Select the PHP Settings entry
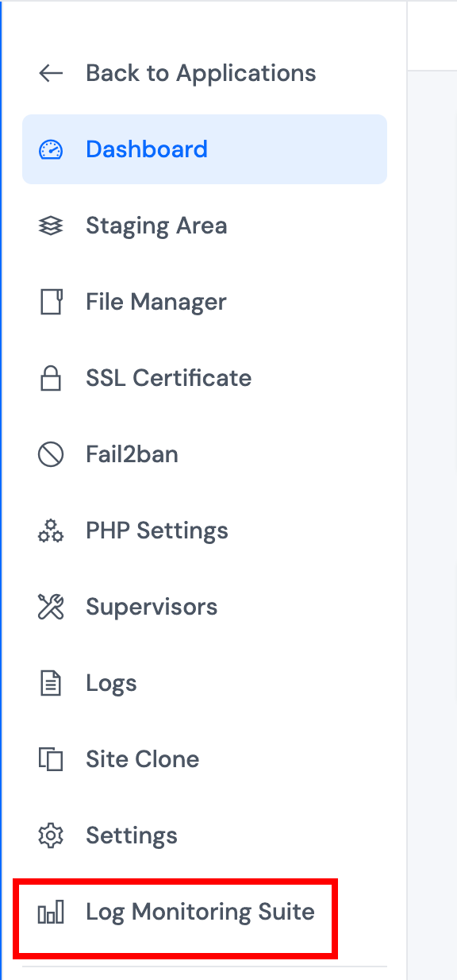Viewport: 457px width, 980px height. (205, 531)
